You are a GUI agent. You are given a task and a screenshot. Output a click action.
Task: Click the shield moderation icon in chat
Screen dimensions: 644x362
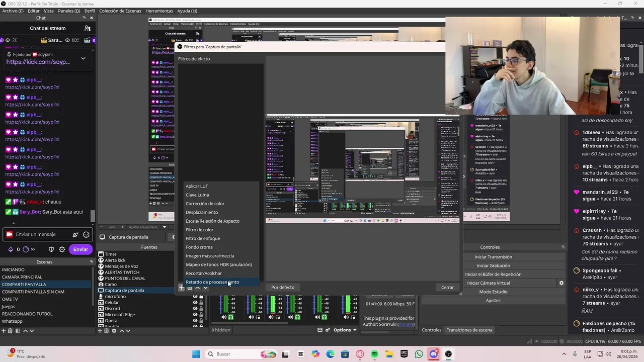51,249
